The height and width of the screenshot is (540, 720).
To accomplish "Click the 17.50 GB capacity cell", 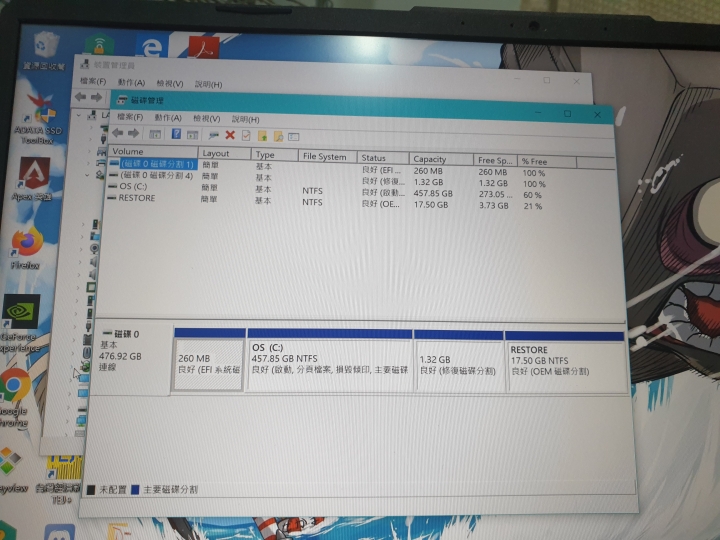I will point(431,205).
